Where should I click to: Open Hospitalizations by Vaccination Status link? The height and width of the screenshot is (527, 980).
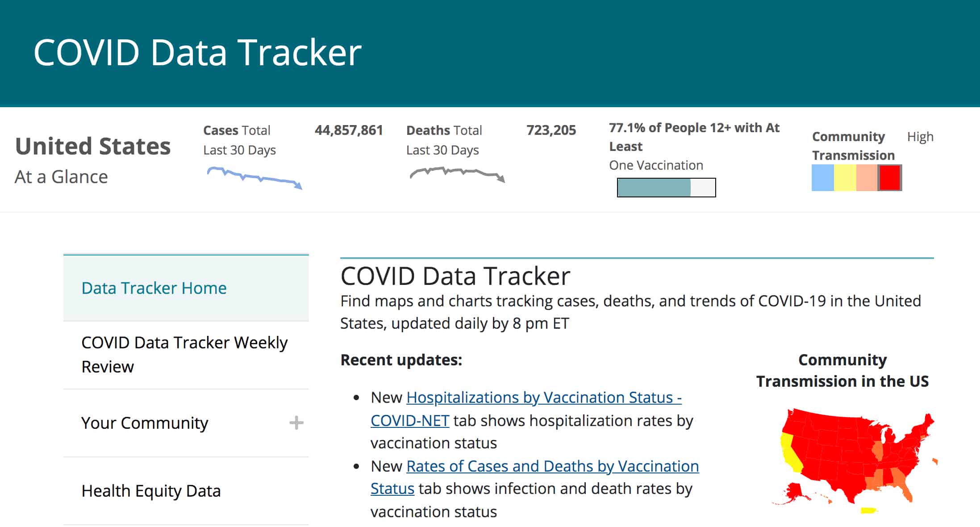(543, 397)
